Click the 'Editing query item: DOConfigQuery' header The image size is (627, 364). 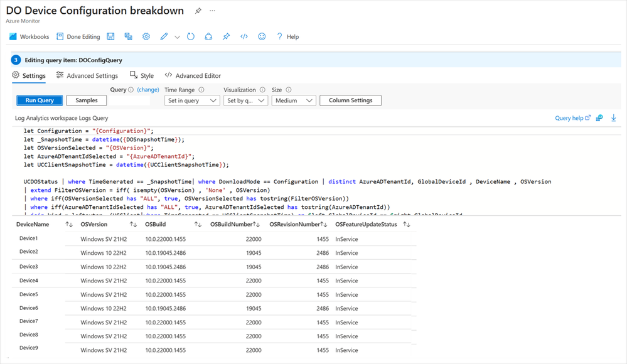pos(73,60)
